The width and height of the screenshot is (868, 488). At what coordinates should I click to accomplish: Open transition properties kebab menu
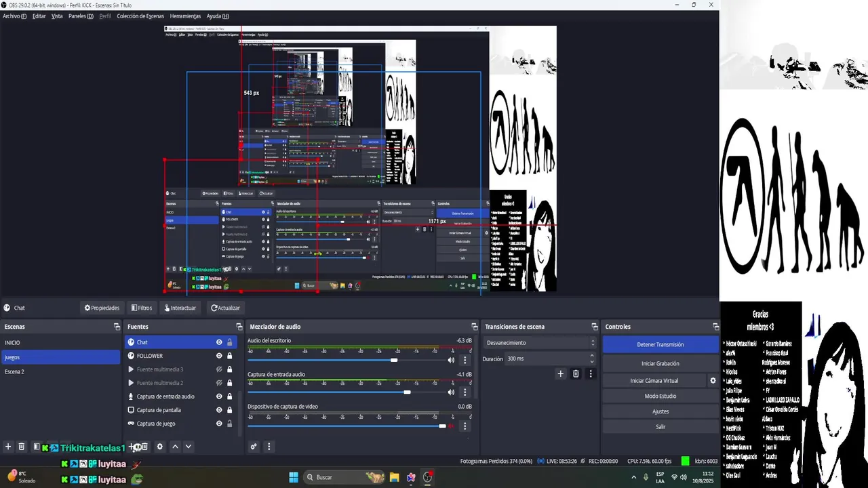coord(591,373)
